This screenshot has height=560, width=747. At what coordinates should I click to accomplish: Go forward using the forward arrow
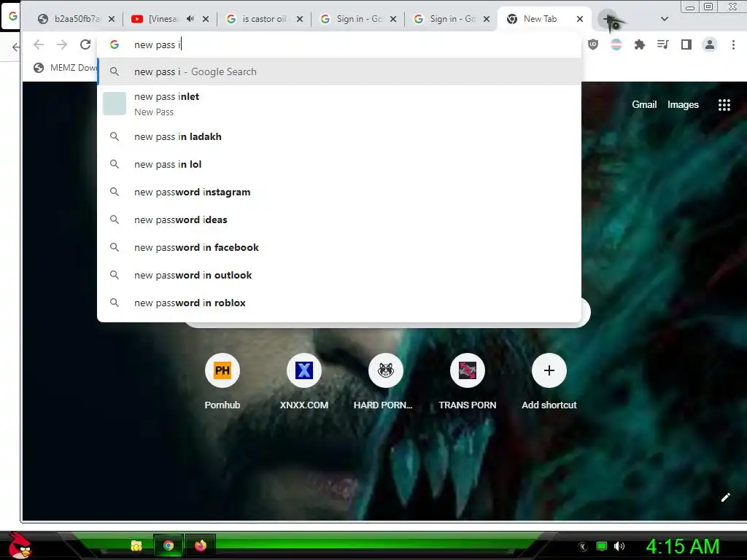[62, 44]
